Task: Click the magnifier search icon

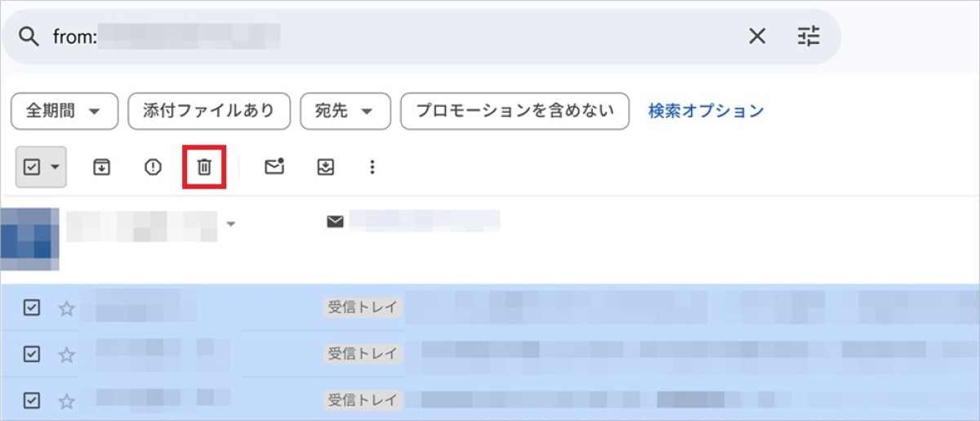Action: click(x=29, y=37)
